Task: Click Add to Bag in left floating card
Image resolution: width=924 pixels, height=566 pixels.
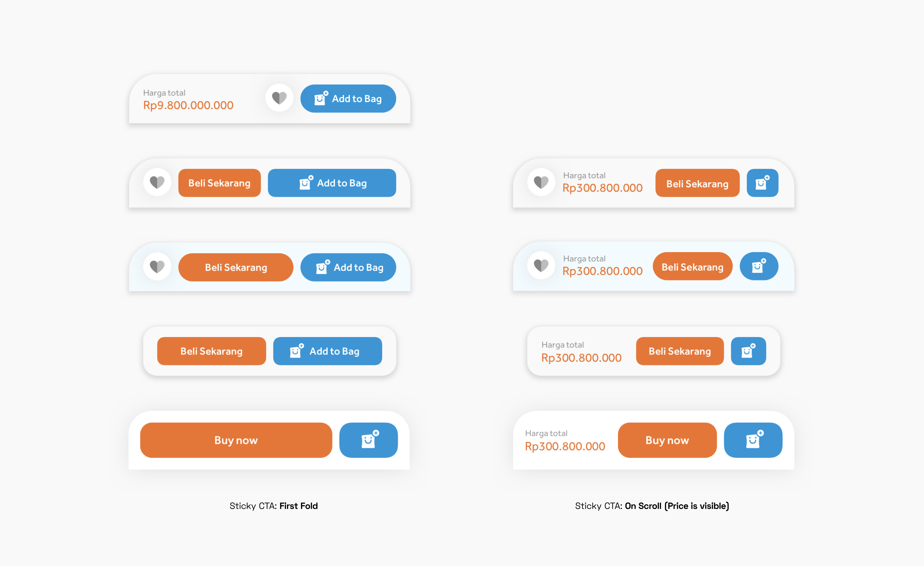Action: 327,351
